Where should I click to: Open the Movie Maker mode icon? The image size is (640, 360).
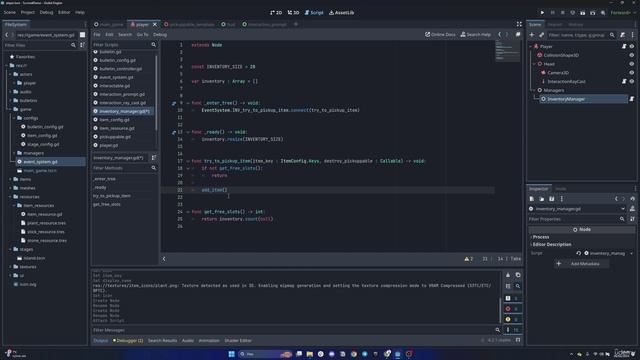602,13
